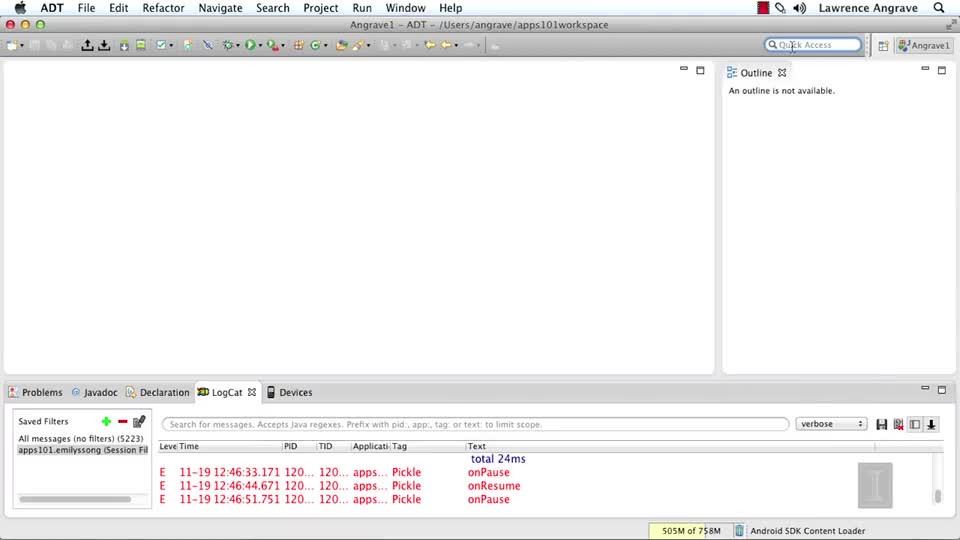The width and height of the screenshot is (960, 540).
Task: Click the Open Perspective icon
Action: point(883,46)
